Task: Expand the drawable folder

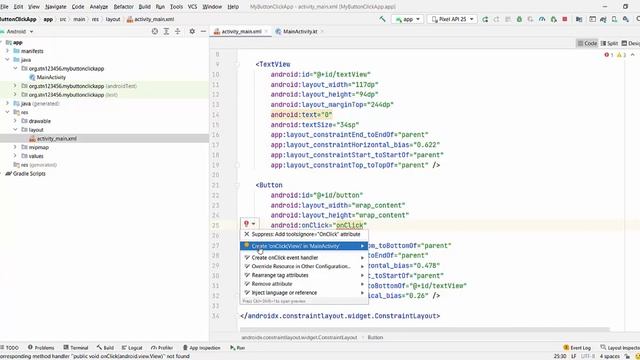Action: click(15, 121)
